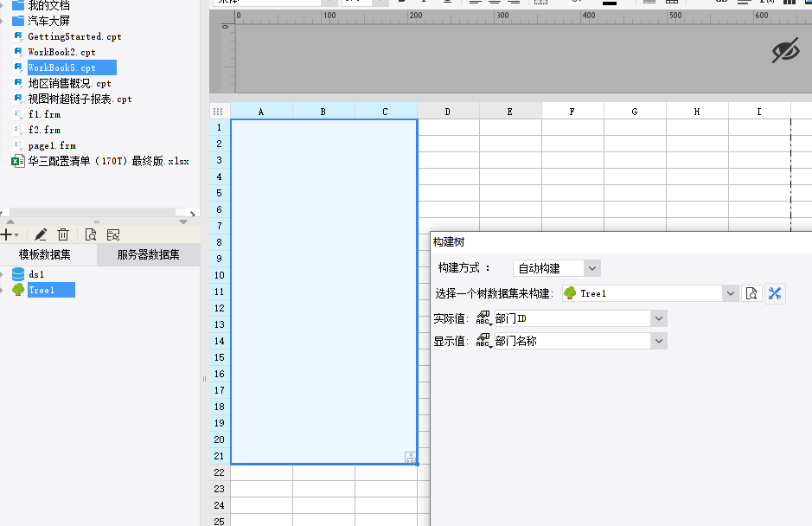Click cell D1 in the grid
Image resolution: width=812 pixels, height=526 pixels.
449,127
